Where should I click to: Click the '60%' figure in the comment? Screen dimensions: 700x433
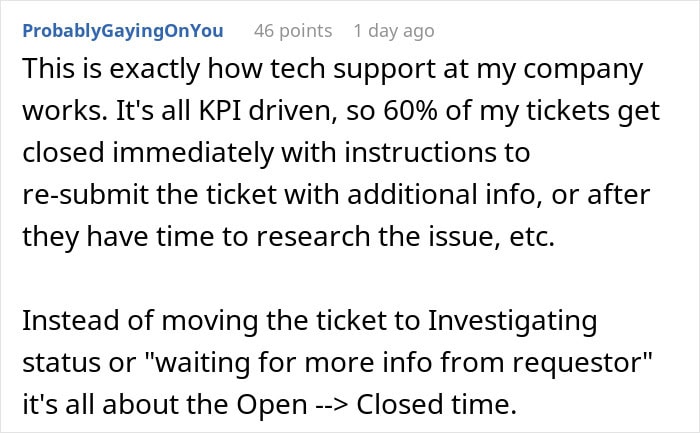click(410, 110)
